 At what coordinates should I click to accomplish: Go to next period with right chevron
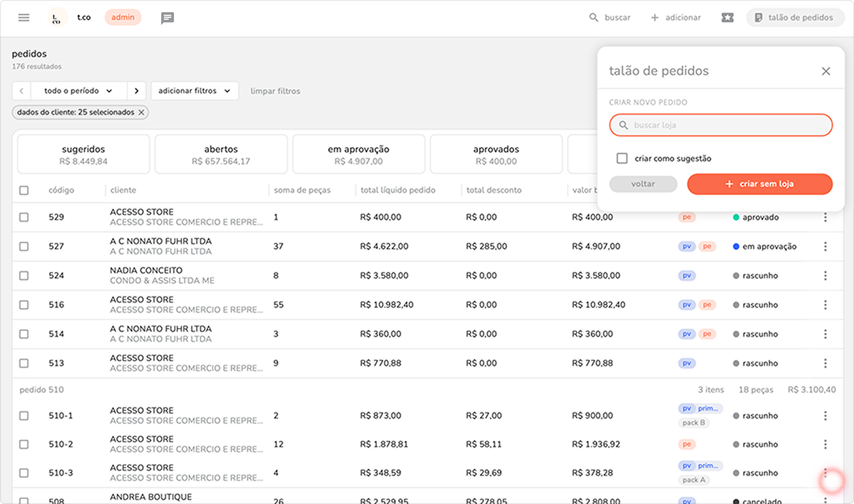tap(137, 91)
